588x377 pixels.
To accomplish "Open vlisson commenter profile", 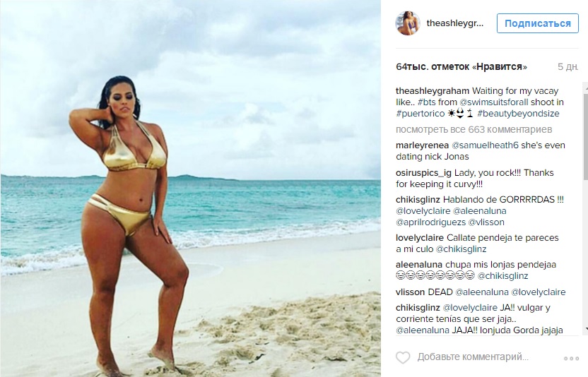I will [410, 292].
